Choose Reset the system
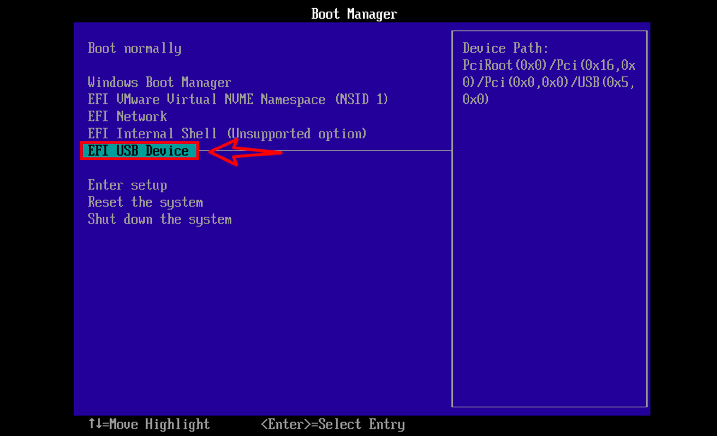717x436 pixels. [x=145, y=202]
